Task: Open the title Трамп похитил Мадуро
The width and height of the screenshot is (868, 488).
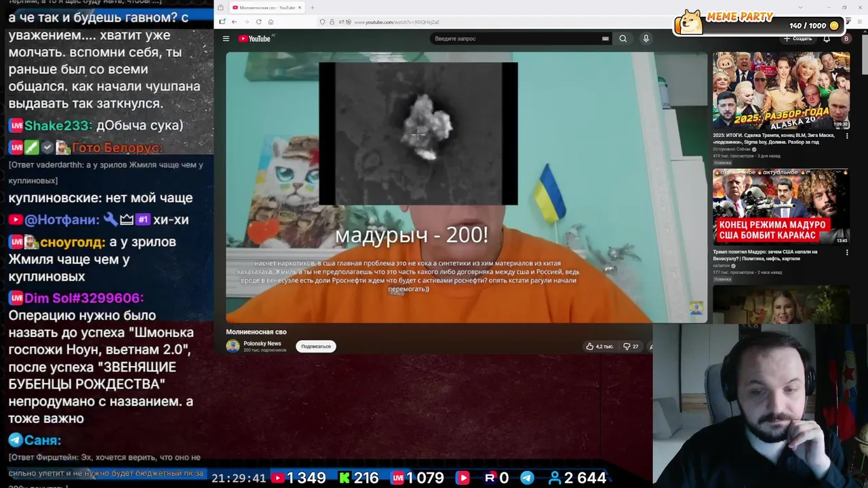Action: 766,255
